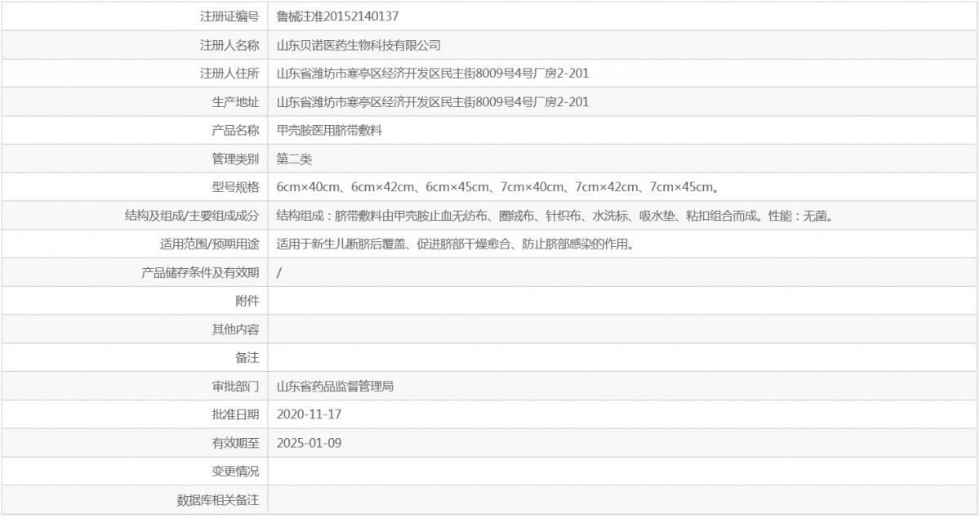980x519 pixels.
Task: Click the 生产地址 label
Action: pos(234,102)
